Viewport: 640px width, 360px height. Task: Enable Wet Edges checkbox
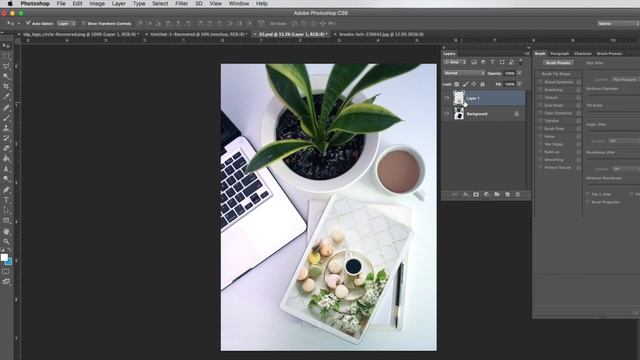pyautogui.click(x=540, y=144)
